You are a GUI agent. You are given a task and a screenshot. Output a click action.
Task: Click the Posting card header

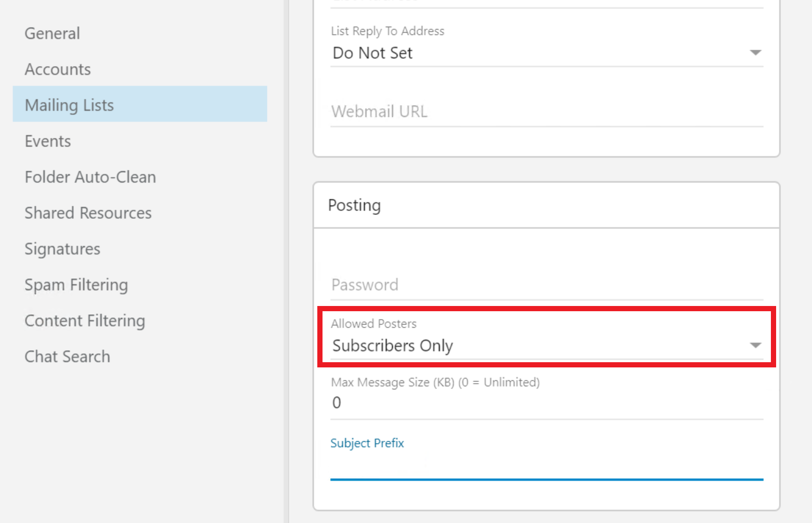click(355, 205)
